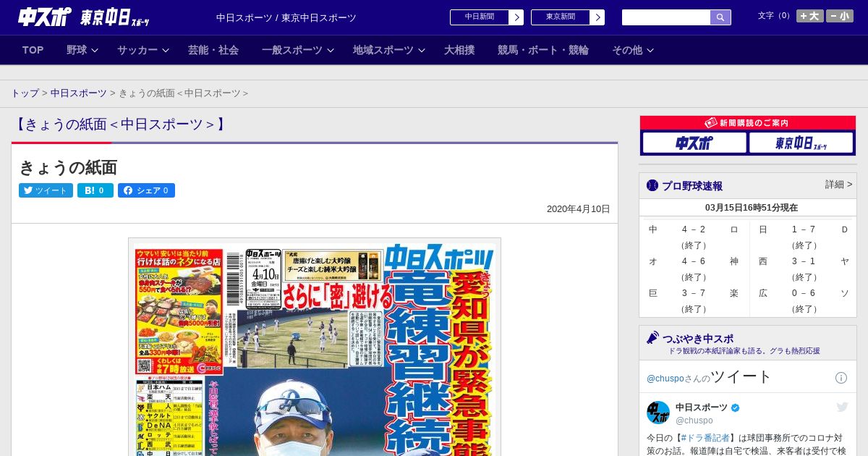Select the date text 2020年4月10日
Screen dimensions: 868x456
(x=579, y=209)
